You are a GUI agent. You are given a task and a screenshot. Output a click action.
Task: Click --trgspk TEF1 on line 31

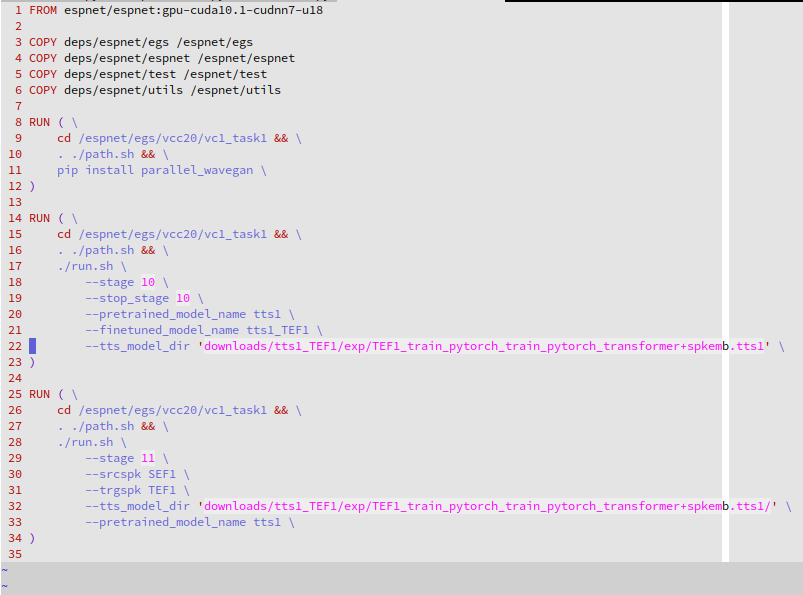[131, 490]
